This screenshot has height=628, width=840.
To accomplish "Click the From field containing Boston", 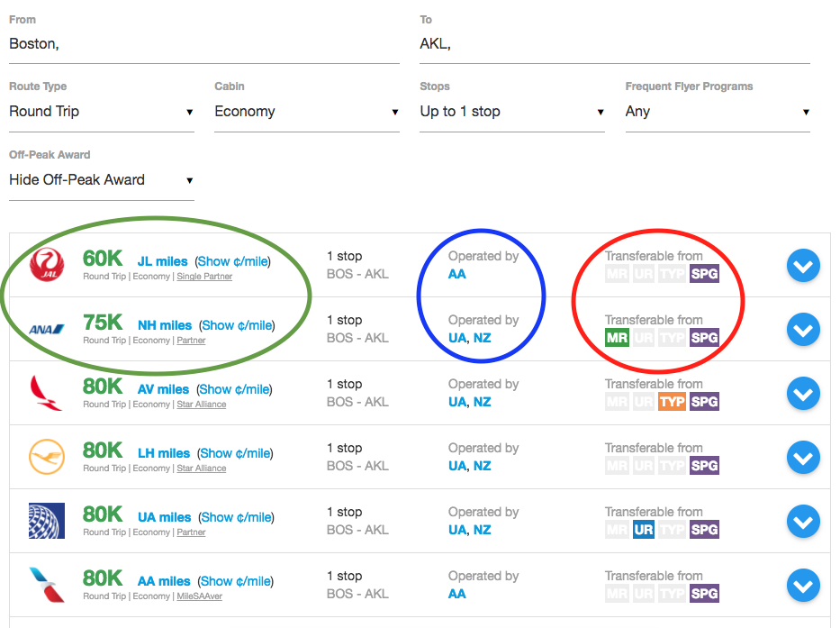I will (x=203, y=43).
